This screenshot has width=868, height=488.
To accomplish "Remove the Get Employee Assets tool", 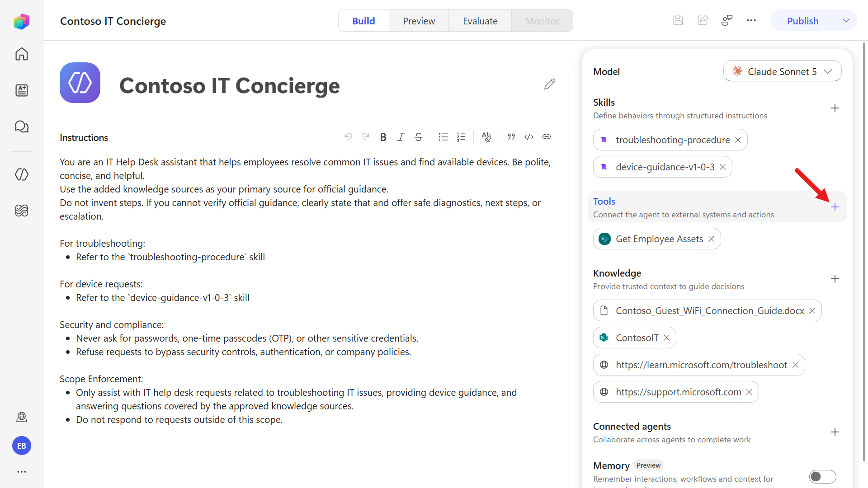I will pyautogui.click(x=712, y=239).
